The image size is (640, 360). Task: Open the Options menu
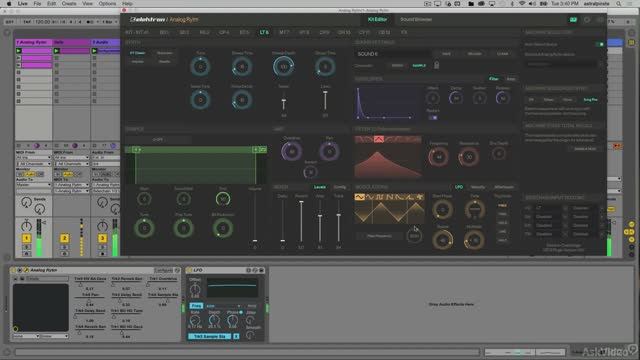[x=107, y=4]
